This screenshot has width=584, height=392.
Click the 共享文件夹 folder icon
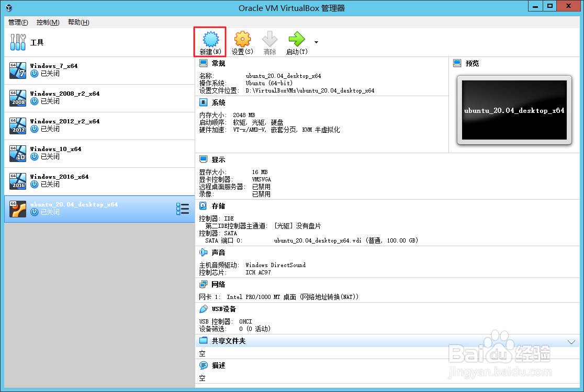[204, 340]
